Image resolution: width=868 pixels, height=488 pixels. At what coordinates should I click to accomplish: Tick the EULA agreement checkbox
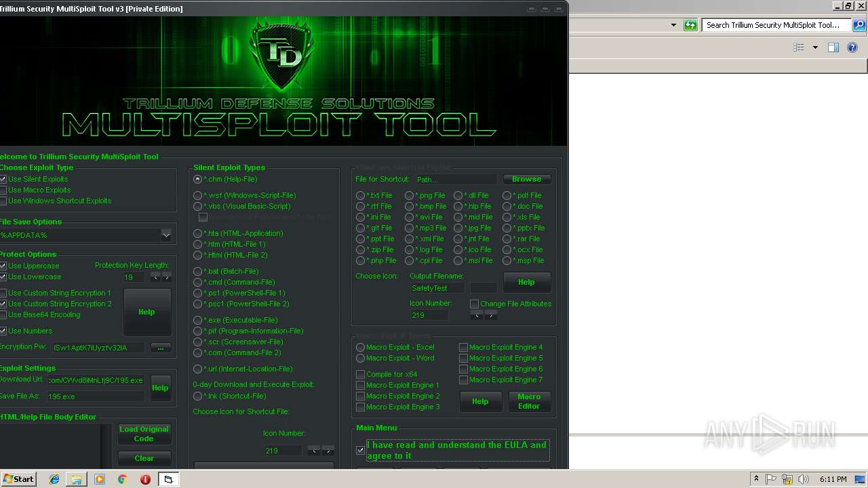click(361, 450)
